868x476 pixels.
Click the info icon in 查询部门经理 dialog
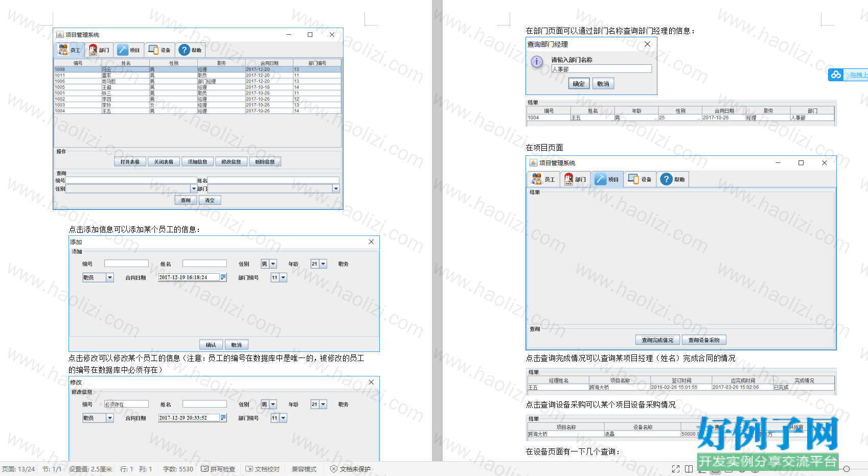coord(537,62)
